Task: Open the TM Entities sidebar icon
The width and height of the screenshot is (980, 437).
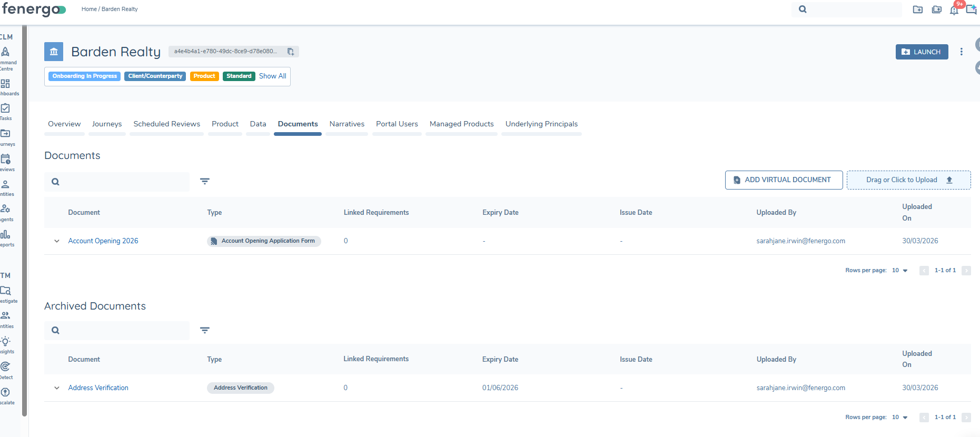Action: [x=5, y=315]
